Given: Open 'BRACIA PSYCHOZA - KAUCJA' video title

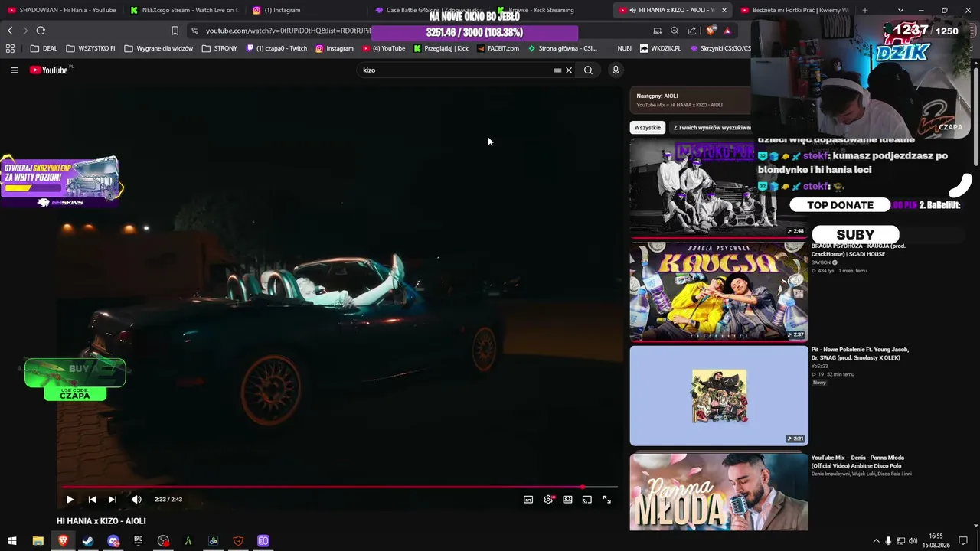Looking at the screenshot, I should pos(858,250).
